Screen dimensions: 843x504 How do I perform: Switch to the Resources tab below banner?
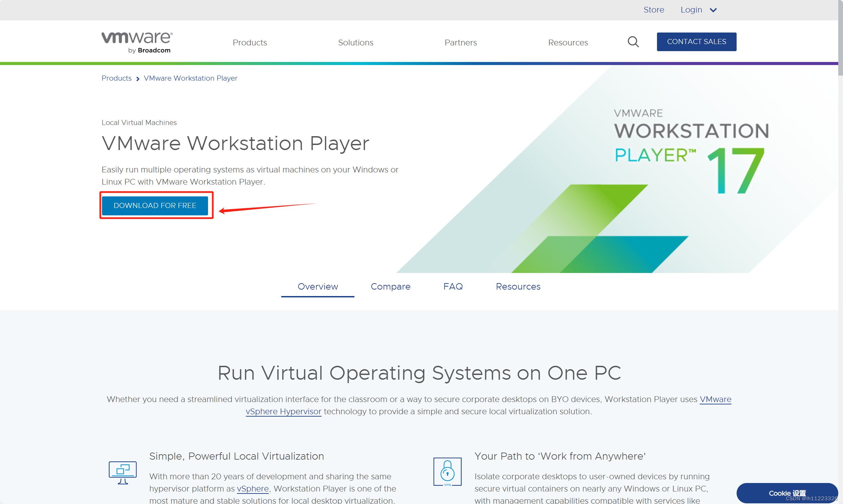[518, 287]
